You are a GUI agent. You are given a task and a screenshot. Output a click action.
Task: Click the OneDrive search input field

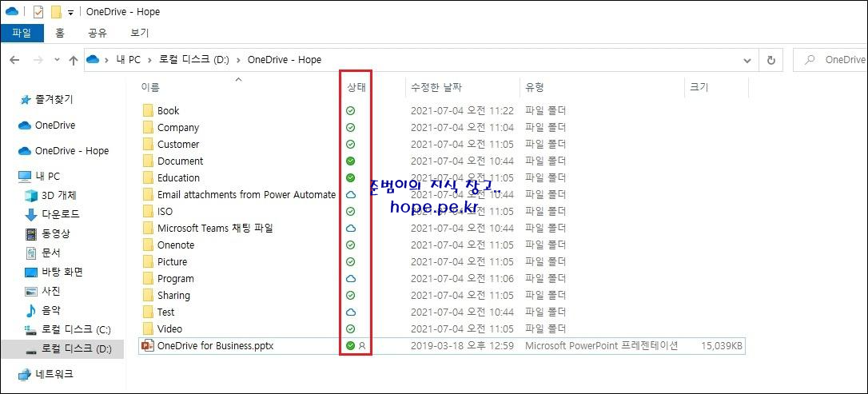coord(830,60)
